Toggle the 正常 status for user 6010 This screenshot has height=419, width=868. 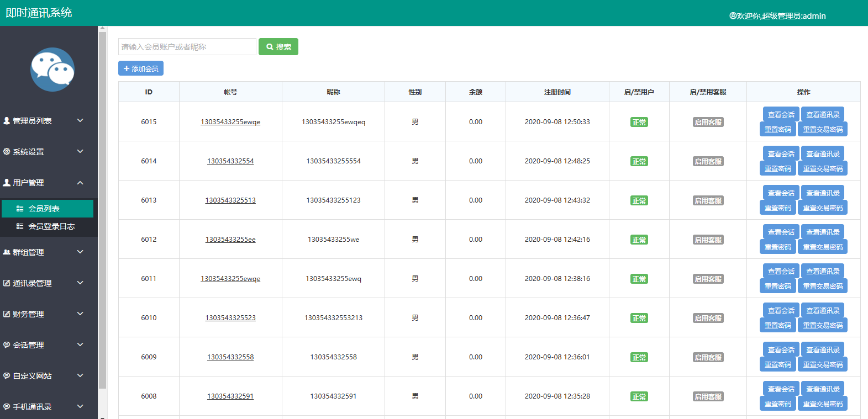click(x=639, y=318)
